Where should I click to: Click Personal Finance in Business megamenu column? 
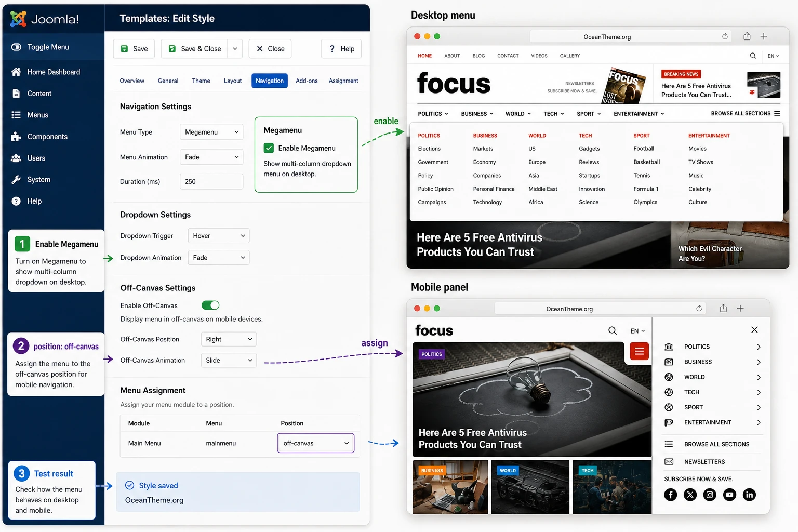click(x=494, y=189)
